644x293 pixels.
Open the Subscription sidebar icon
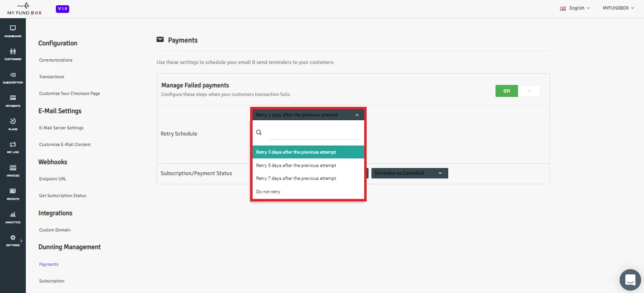(13, 75)
